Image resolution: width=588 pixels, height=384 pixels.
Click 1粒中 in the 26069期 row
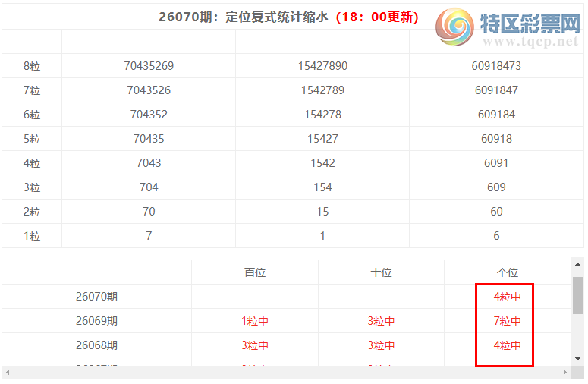255,321
